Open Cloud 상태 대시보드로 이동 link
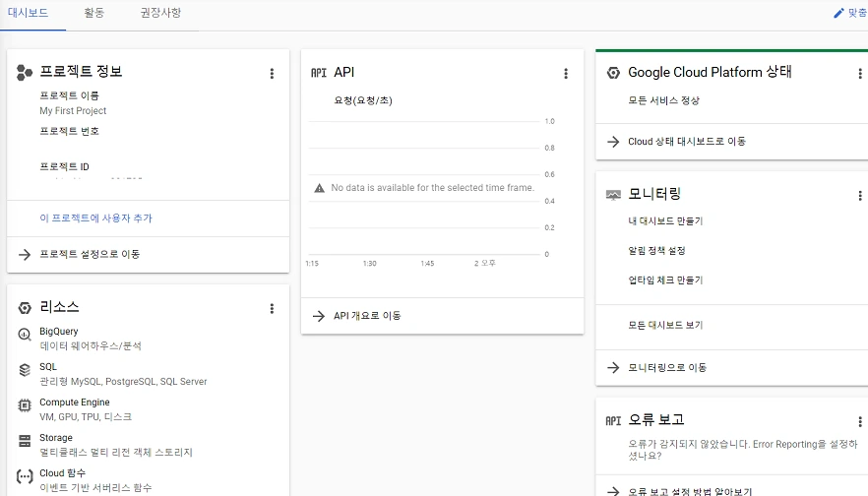 click(687, 141)
